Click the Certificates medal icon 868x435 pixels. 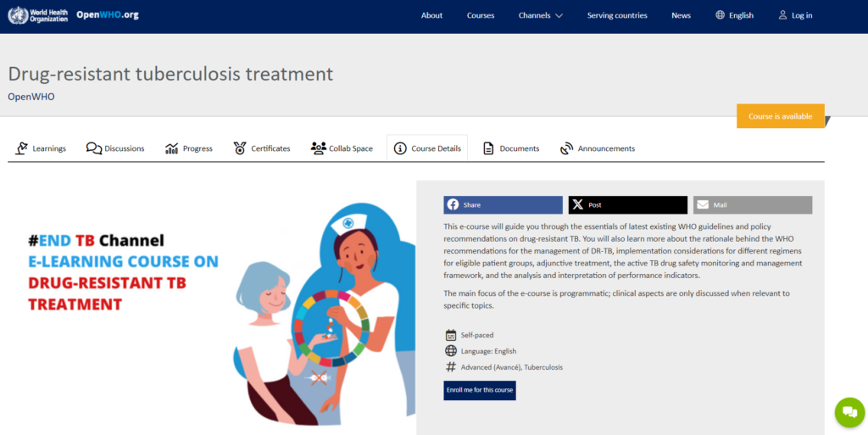pyautogui.click(x=240, y=148)
